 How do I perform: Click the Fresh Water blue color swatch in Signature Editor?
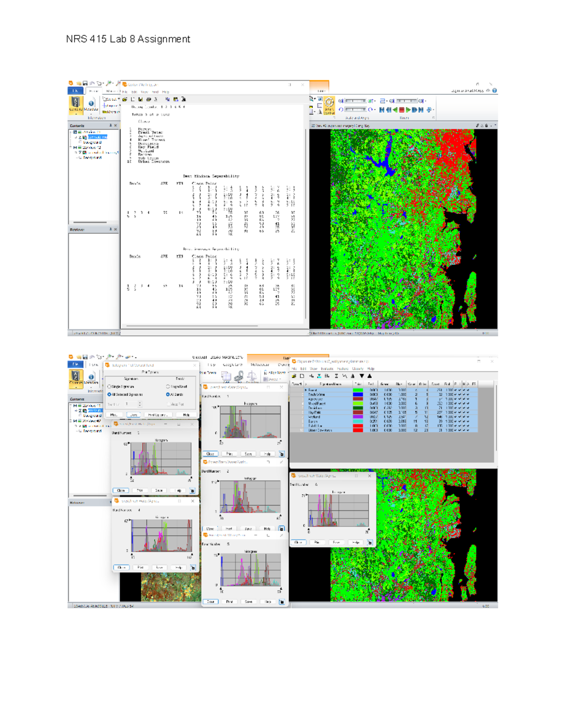click(x=358, y=394)
